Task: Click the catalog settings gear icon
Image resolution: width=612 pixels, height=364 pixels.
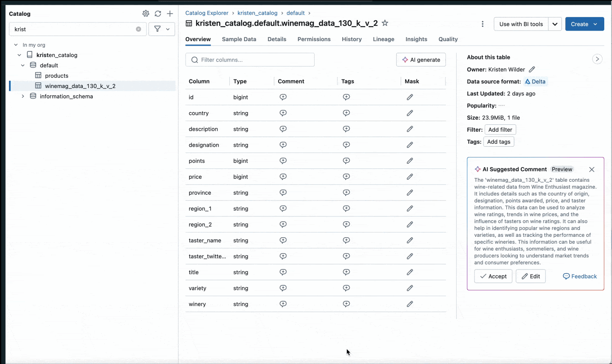Action: click(x=146, y=13)
